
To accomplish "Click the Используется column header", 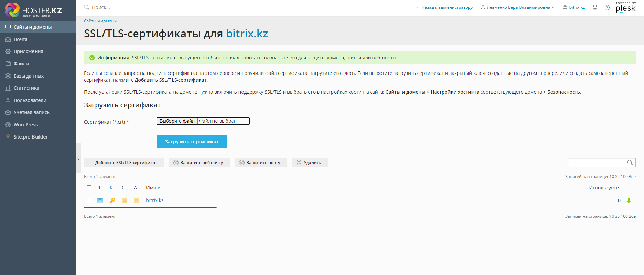I will [x=605, y=188].
